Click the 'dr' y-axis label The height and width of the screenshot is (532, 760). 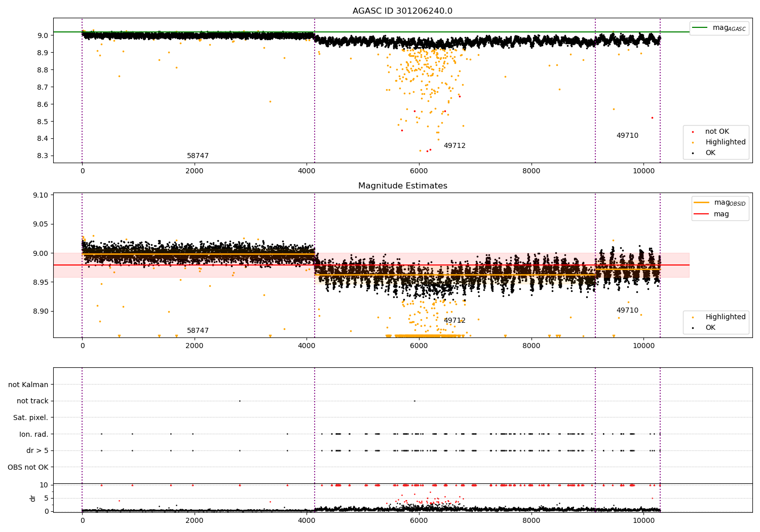point(33,498)
